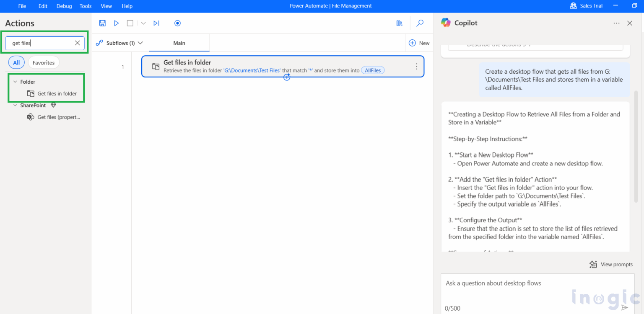Open the Debug menu
The width and height of the screenshot is (644, 314).
tap(64, 6)
